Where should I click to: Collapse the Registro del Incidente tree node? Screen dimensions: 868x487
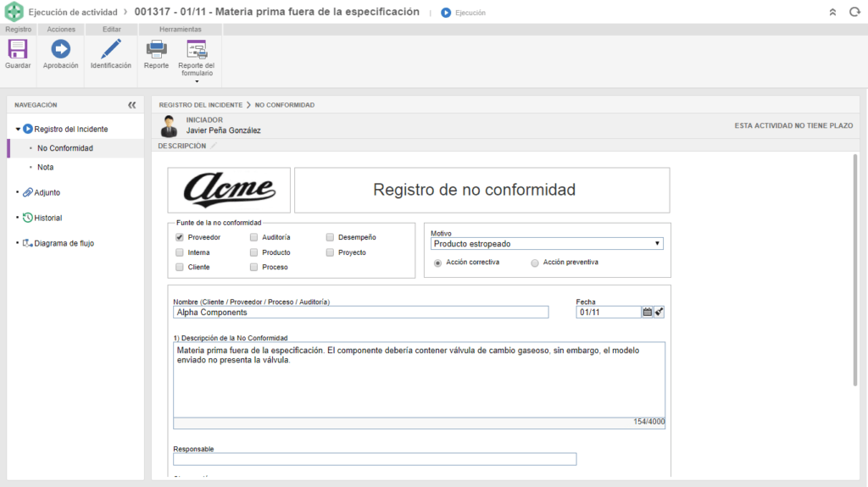(x=18, y=130)
